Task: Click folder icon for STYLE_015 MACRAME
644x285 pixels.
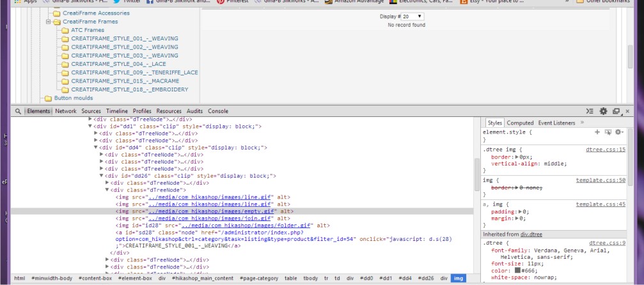Action: (x=65, y=81)
